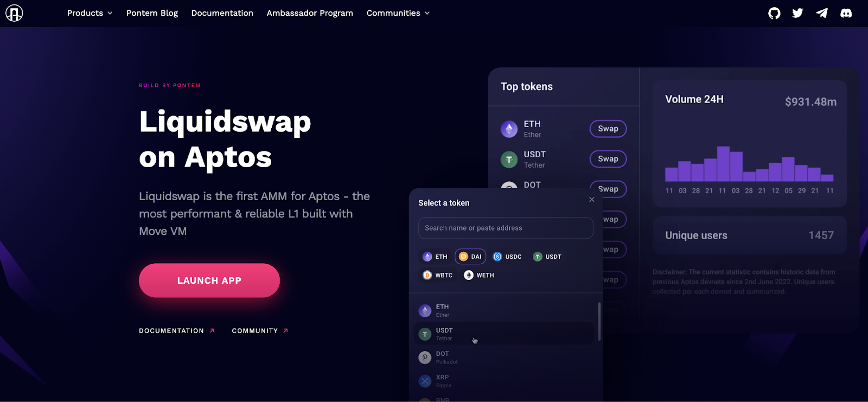Click the disclaimer text under Unique users

click(x=744, y=282)
